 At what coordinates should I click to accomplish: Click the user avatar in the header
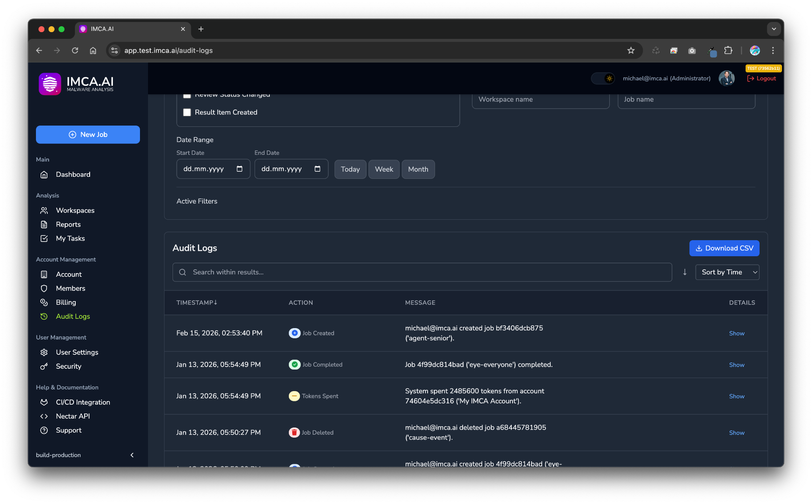[x=727, y=78]
